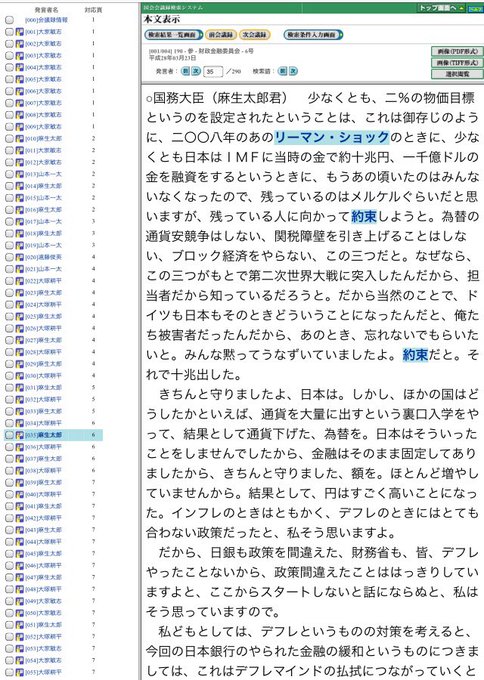Click the speech icon beside row [028]
Image resolution: width=484 pixels, height=680 pixels.
tap(20, 352)
